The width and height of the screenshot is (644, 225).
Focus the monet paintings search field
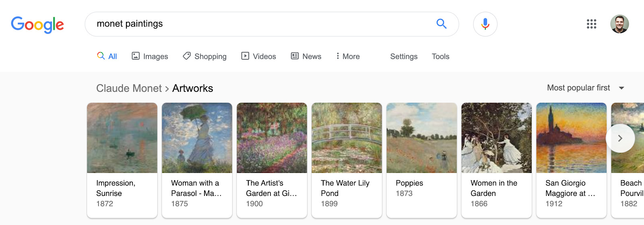258,24
